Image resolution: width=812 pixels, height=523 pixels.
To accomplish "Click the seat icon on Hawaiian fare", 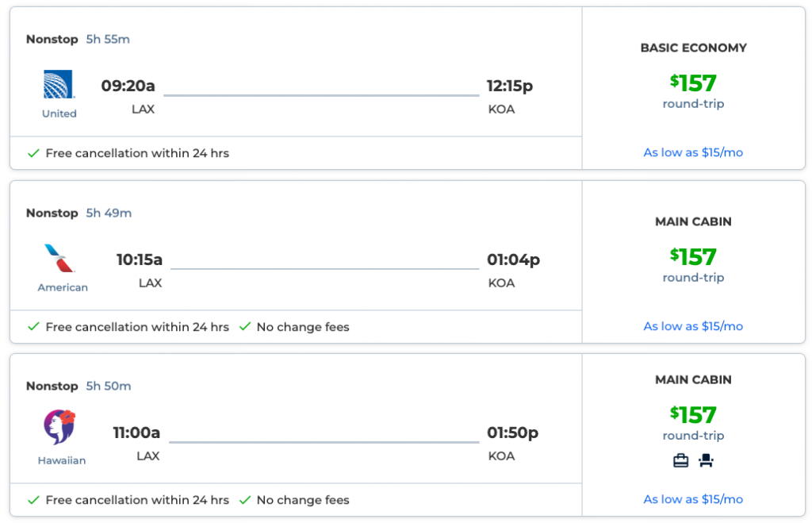I will point(706,460).
